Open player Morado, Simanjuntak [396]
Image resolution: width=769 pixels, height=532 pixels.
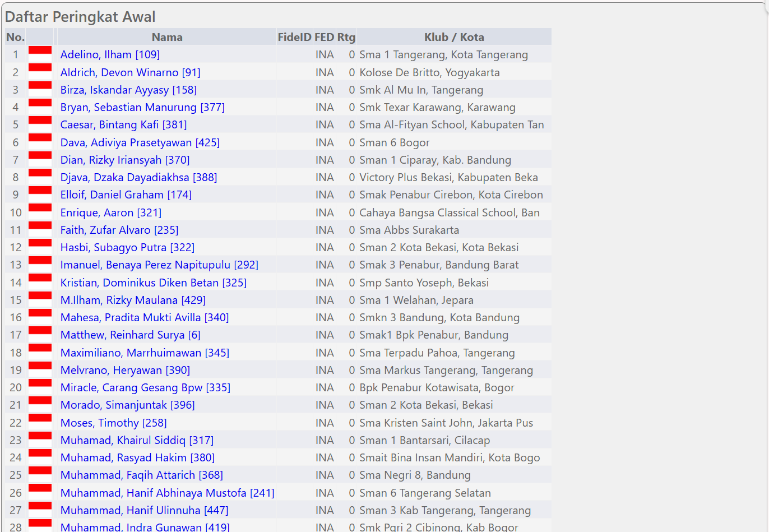click(x=128, y=405)
